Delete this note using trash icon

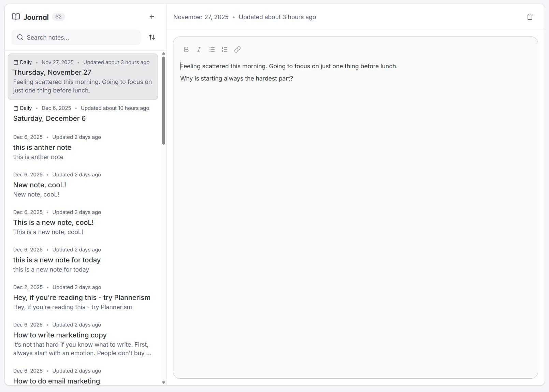pyautogui.click(x=530, y=17)
